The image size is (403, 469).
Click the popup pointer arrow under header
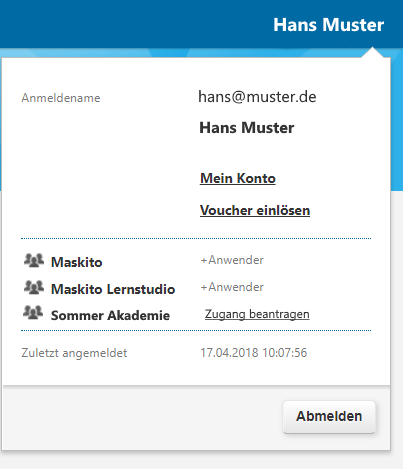pyautogui.click(x=372, y=53)
